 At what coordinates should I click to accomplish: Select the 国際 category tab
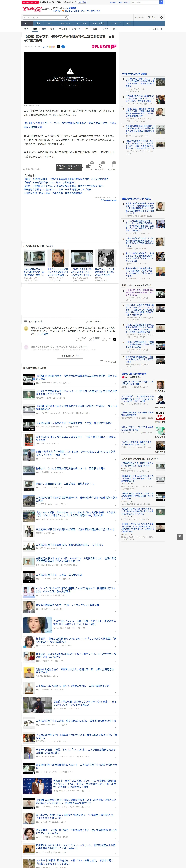pyautogui.click(x=44, y=29)
